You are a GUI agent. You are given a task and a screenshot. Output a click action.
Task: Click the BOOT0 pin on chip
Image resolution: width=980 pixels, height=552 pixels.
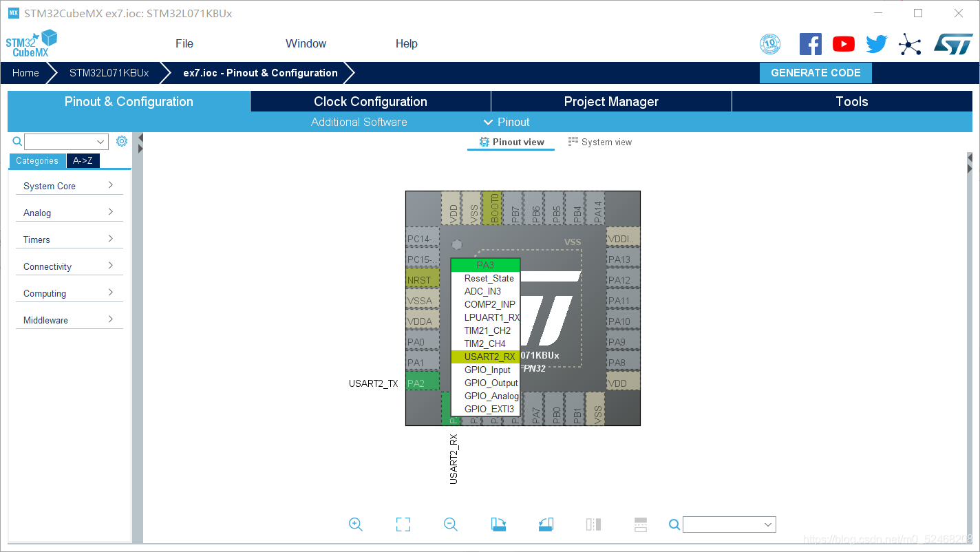point(492,208)
